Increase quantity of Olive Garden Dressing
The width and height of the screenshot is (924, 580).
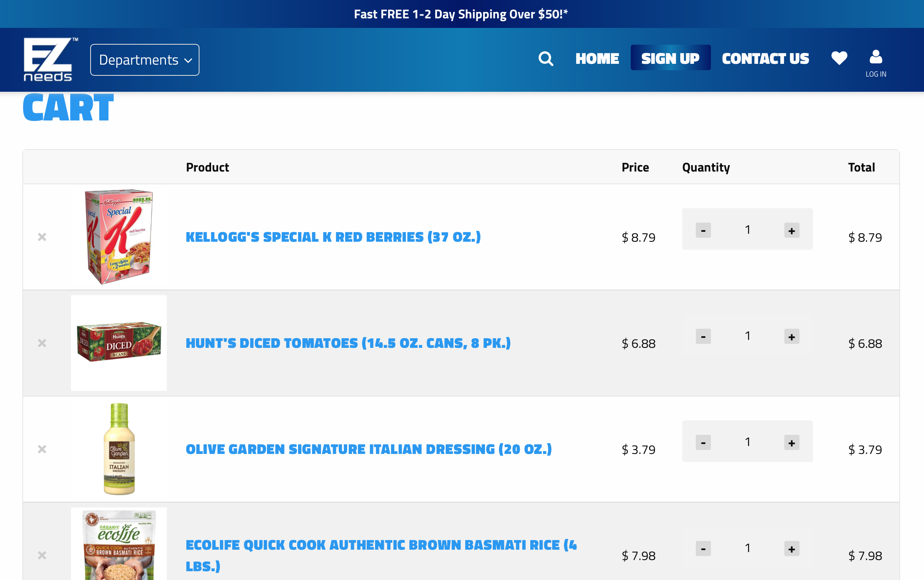pyautogui.click(x=792, y=442)
